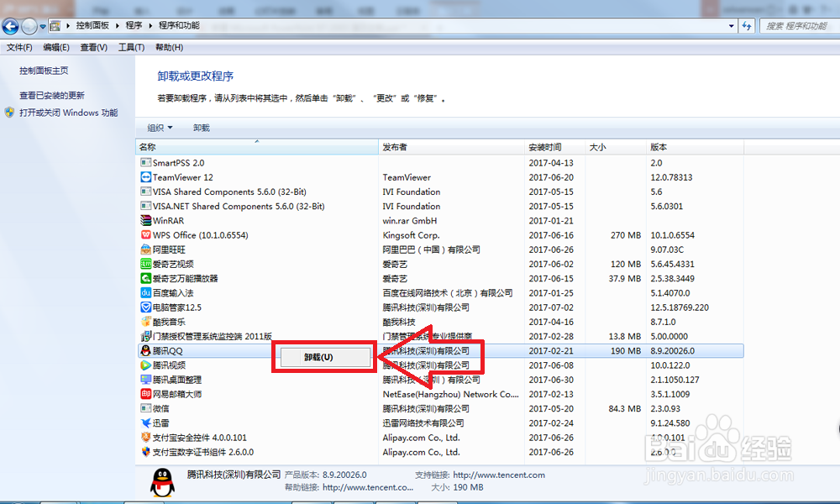Select install date 2017-07-02
The height and width of the screenshot is (504, 840).
coord(551,307)
